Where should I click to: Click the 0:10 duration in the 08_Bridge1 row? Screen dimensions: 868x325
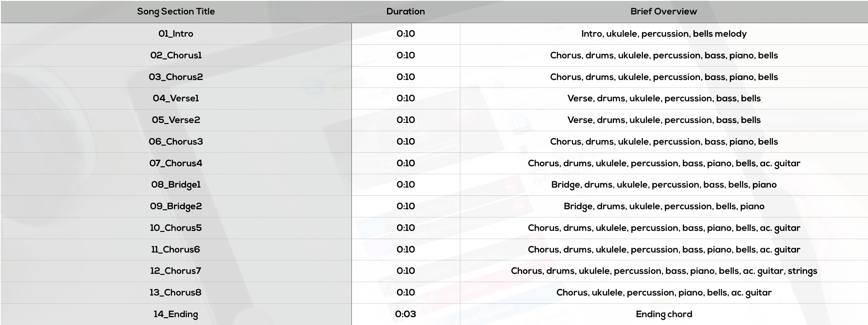point(406,184)
